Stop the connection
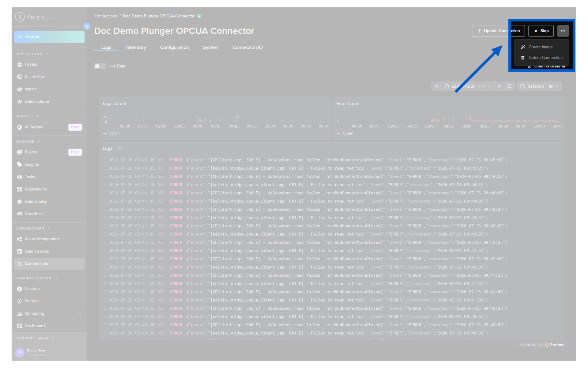Viewport: 588px width, 368px height. (541, 31)
